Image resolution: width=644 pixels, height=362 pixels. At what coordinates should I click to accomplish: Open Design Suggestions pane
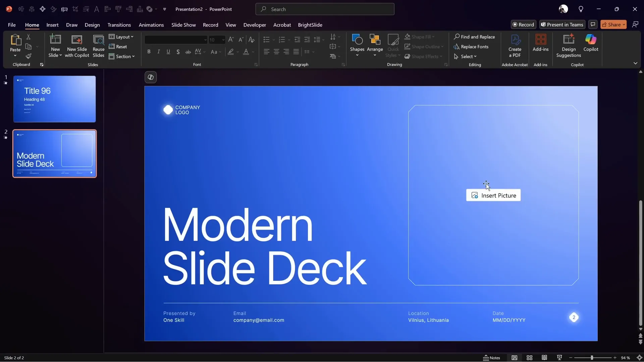tap(568, 46)
